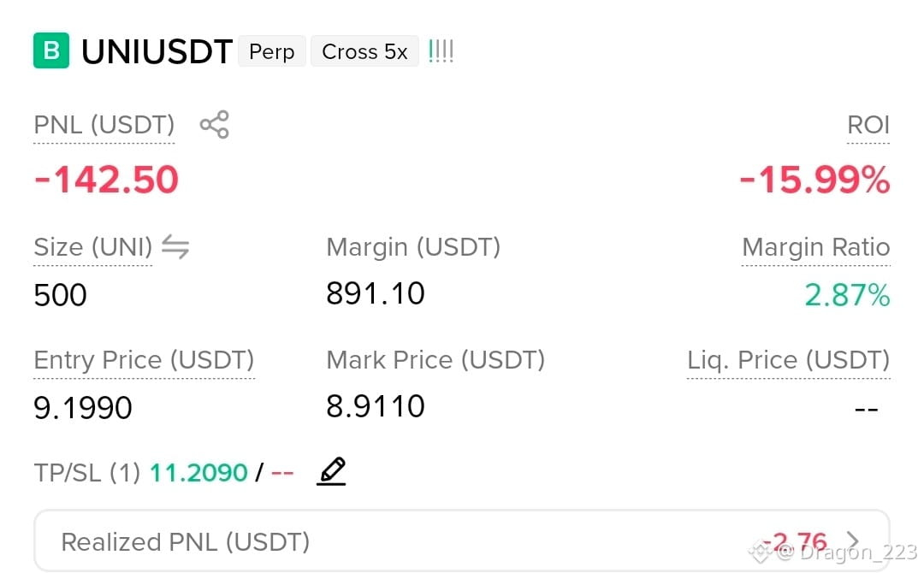Open the UNIUSDT pair title
924x573 pixels.
pyautogui.click(x=157, y=51)
